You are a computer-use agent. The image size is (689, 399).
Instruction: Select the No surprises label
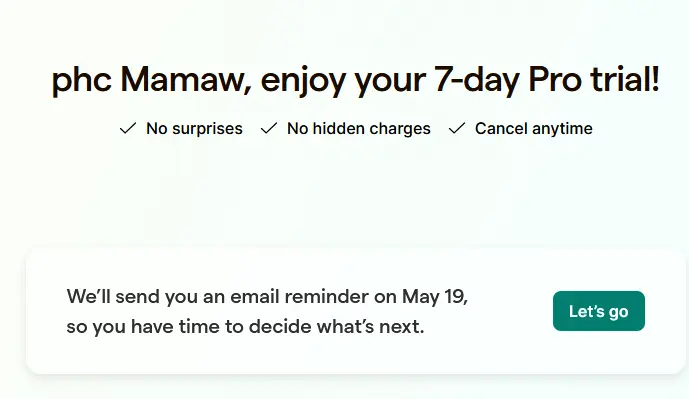tap(194, 129)
